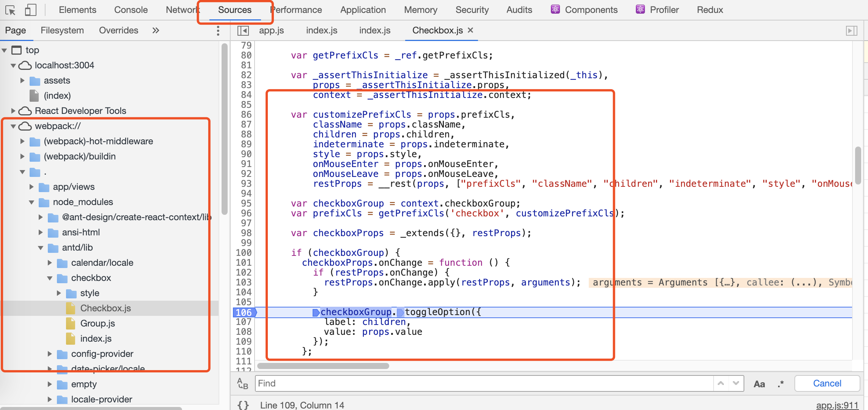Screen dimensions: 868x410
Task: Open the app.js editor tab
Action: 271,30
